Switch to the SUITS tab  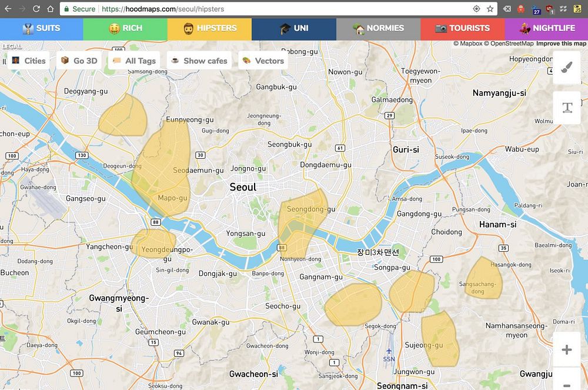pos(41,28)
